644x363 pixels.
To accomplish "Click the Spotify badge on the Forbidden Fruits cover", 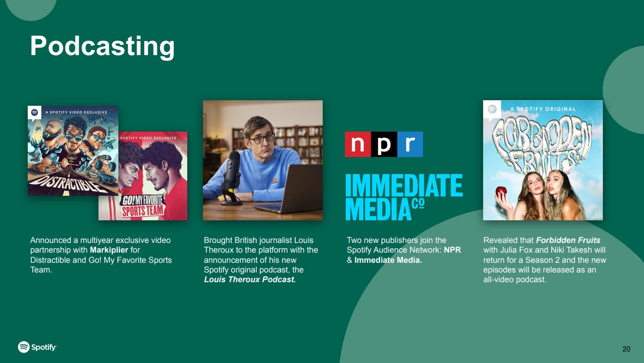I will click(x=492, y=110).
